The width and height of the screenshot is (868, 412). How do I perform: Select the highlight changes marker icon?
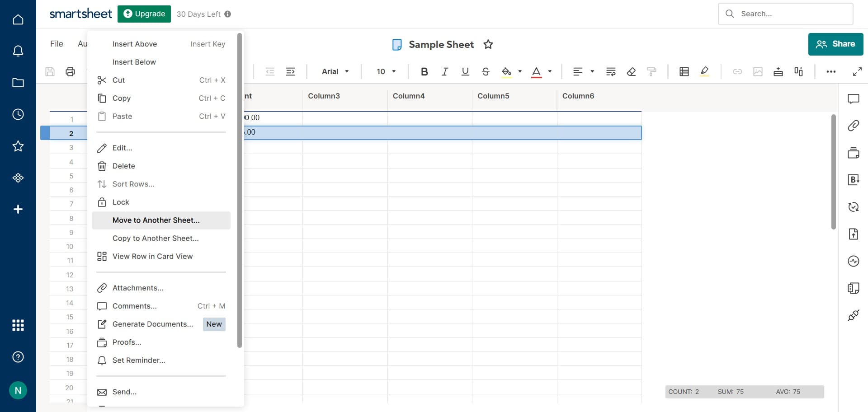click(x=704, y=71)
